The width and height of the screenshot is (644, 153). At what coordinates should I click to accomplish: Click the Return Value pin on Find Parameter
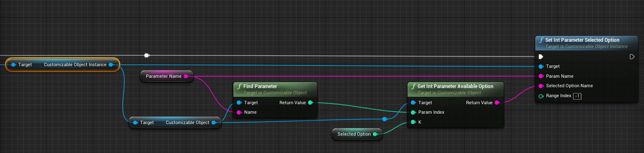310,103
